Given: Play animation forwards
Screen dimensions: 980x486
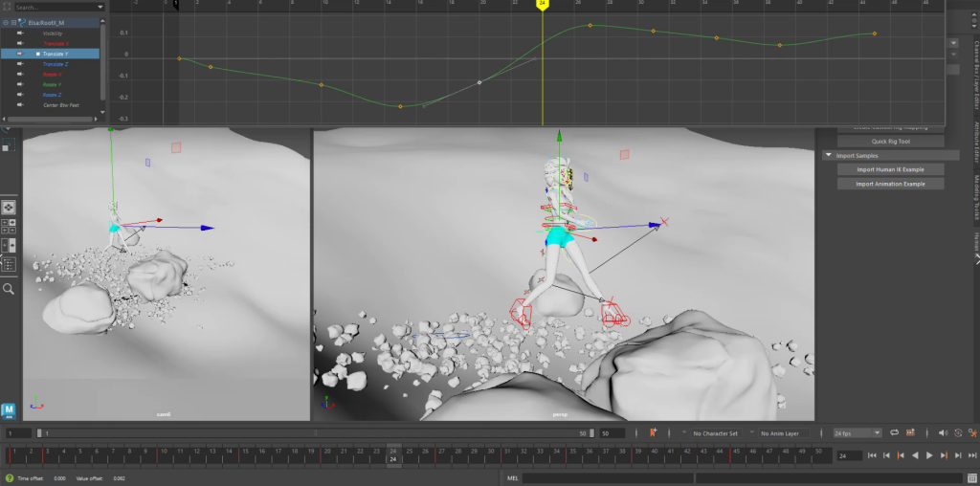Looking at the screenshot, I should click(x=929, y=455).
